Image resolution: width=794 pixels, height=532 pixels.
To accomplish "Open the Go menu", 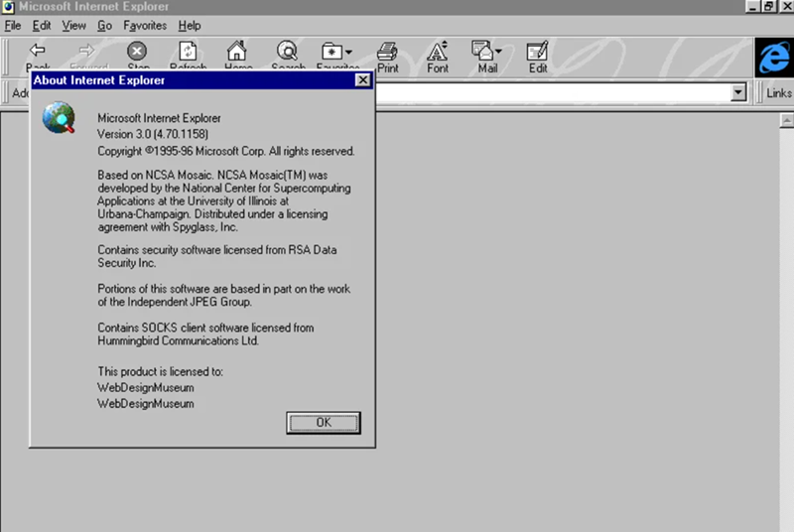I will point(104,25).
